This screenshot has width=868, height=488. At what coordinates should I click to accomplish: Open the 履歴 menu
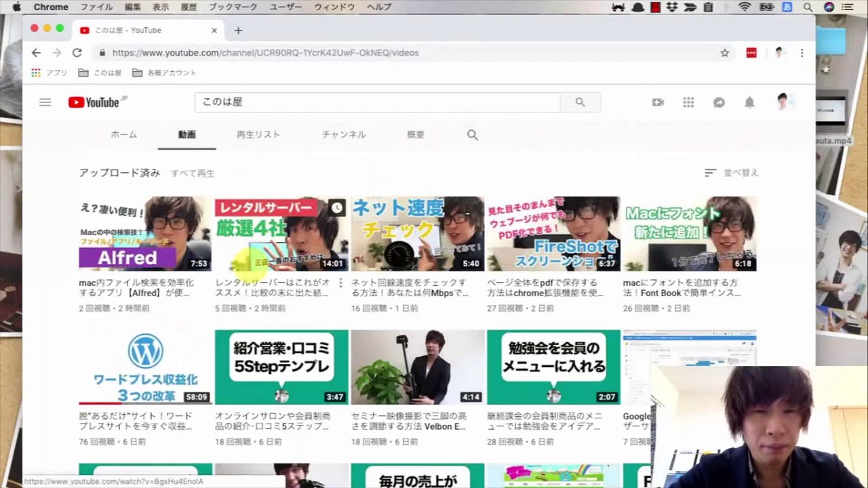(x=189, y=7)
